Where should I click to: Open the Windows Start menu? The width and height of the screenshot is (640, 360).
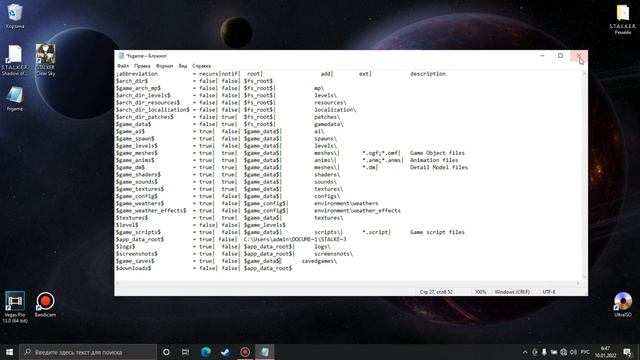click(x=9, y=352)
